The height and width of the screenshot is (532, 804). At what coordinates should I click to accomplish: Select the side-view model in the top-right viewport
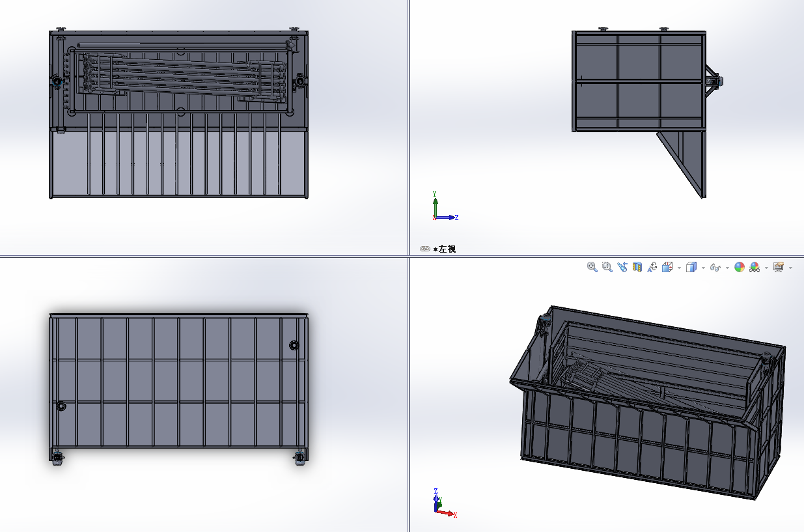pos(647,113)
